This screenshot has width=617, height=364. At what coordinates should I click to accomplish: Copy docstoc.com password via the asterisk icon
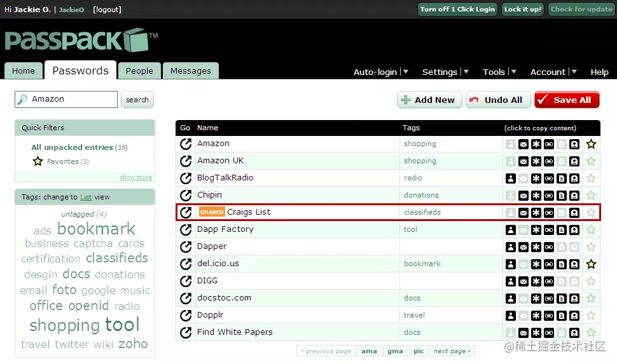536,299
